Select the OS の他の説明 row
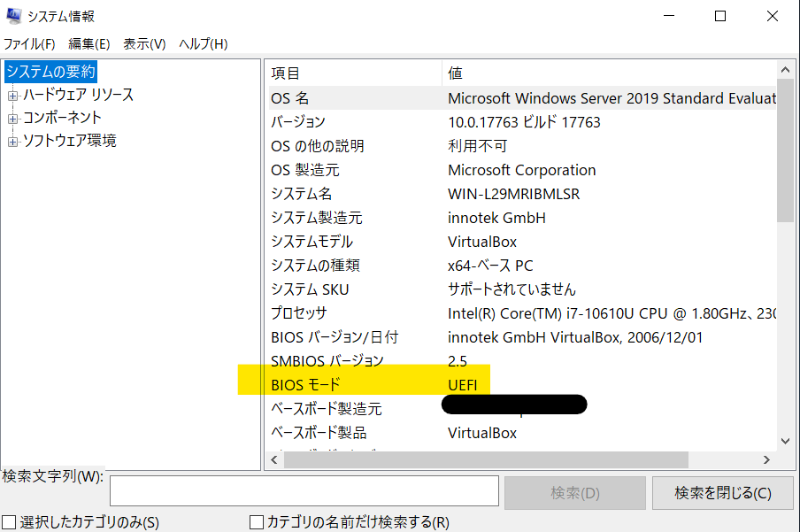 click(522, 146)
